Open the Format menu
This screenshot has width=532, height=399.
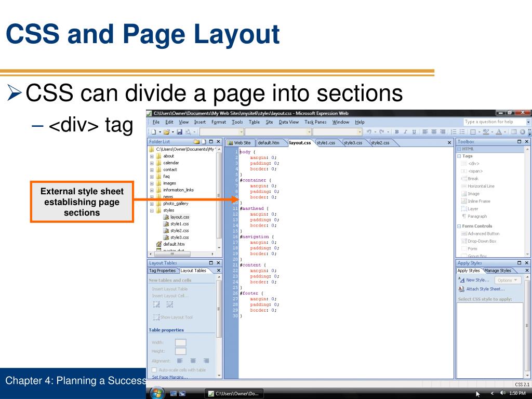(219, 122)
